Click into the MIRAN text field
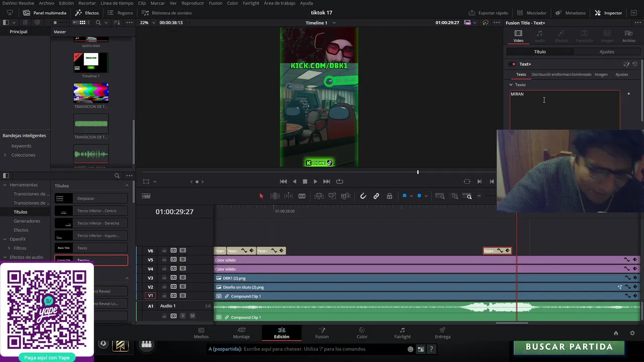The width and height of the screenshot is (644, 362). click(565, 111)
